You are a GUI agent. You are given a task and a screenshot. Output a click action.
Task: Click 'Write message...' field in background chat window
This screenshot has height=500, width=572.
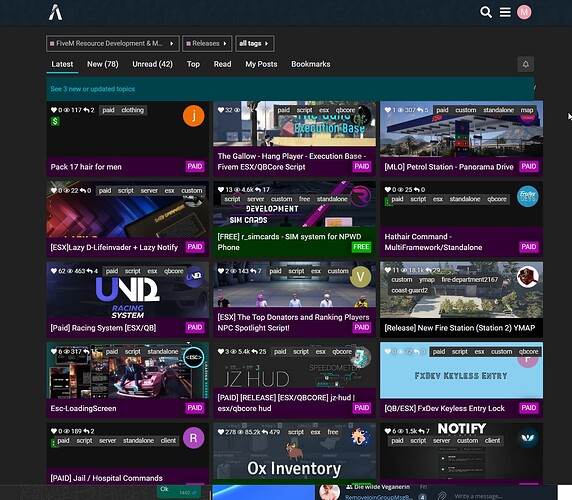(x=477, y=496)
